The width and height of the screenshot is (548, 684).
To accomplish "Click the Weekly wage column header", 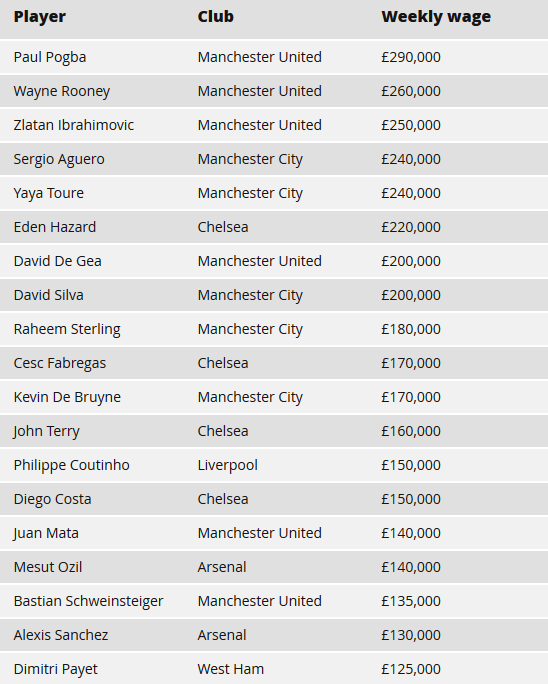I will point(436,17).
